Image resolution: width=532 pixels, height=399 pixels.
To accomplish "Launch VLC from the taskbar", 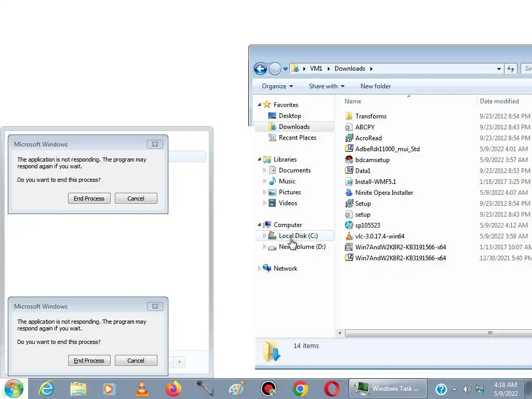I will [141, 389].
